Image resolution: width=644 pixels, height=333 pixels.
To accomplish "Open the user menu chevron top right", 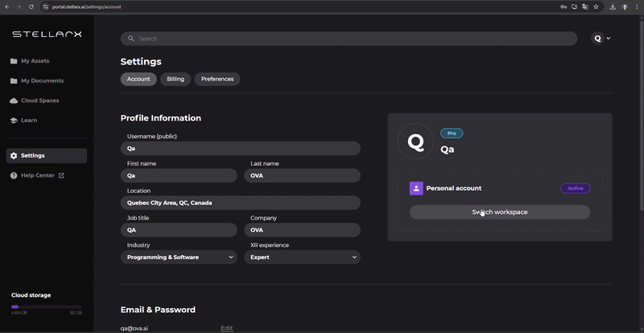I will [x=608, y=39].
